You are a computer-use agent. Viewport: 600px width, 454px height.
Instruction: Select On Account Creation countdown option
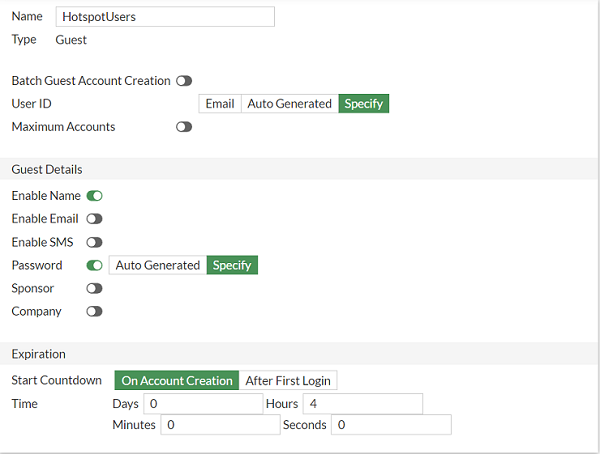[176, 381]
